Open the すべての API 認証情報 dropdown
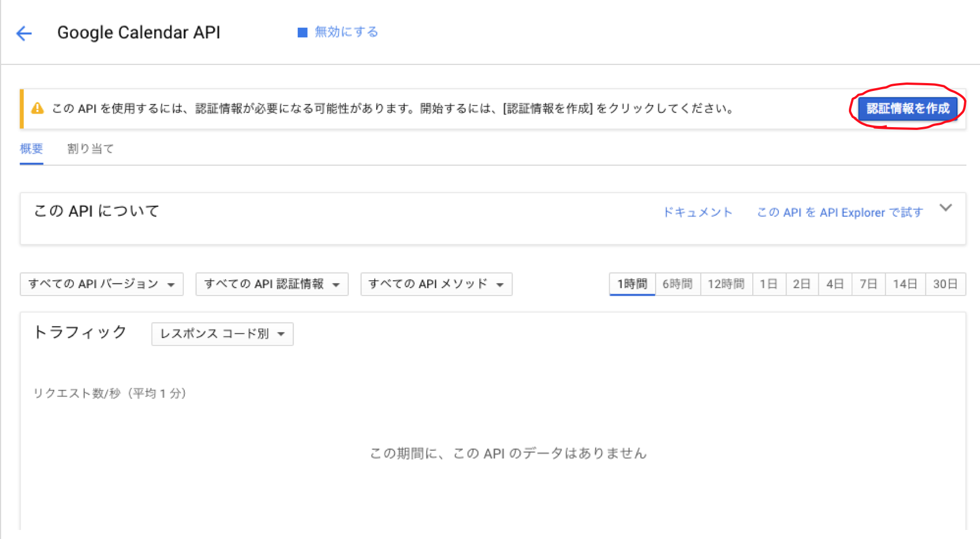This screenshot has height=539, width=980. [272, 284]
